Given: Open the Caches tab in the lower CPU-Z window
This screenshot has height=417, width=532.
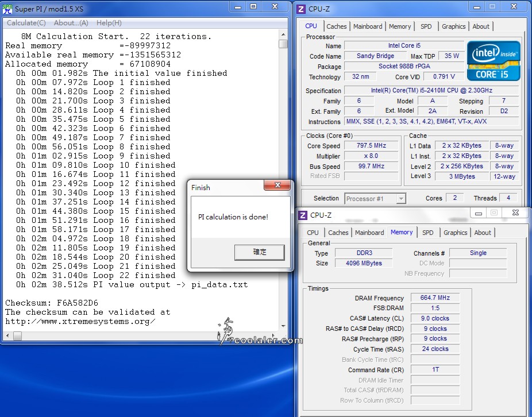Looking at the screenshot, I should click(x=338, y=233).
